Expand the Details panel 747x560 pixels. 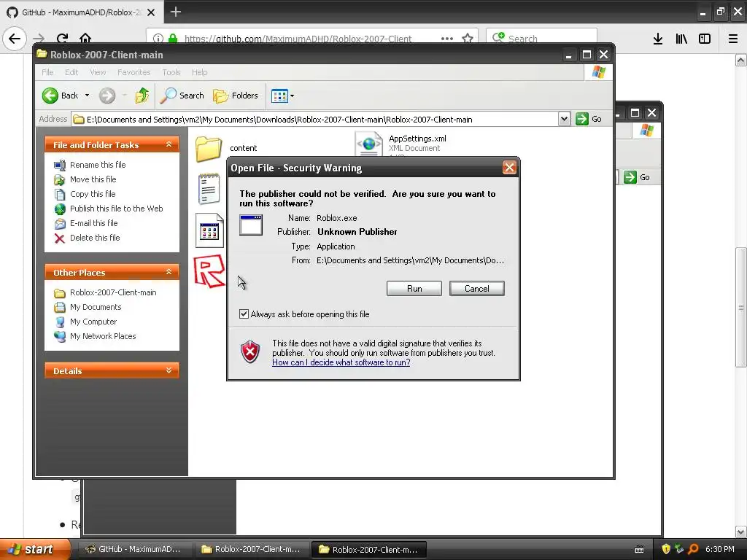(x=169, y=370)
